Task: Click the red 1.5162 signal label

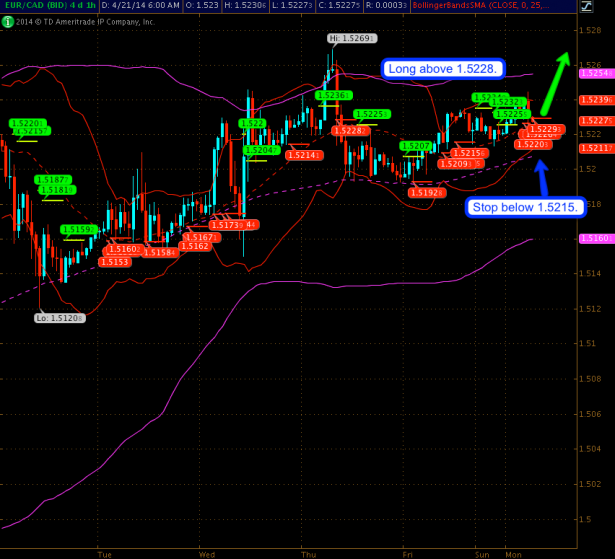Action: [195, 246]
